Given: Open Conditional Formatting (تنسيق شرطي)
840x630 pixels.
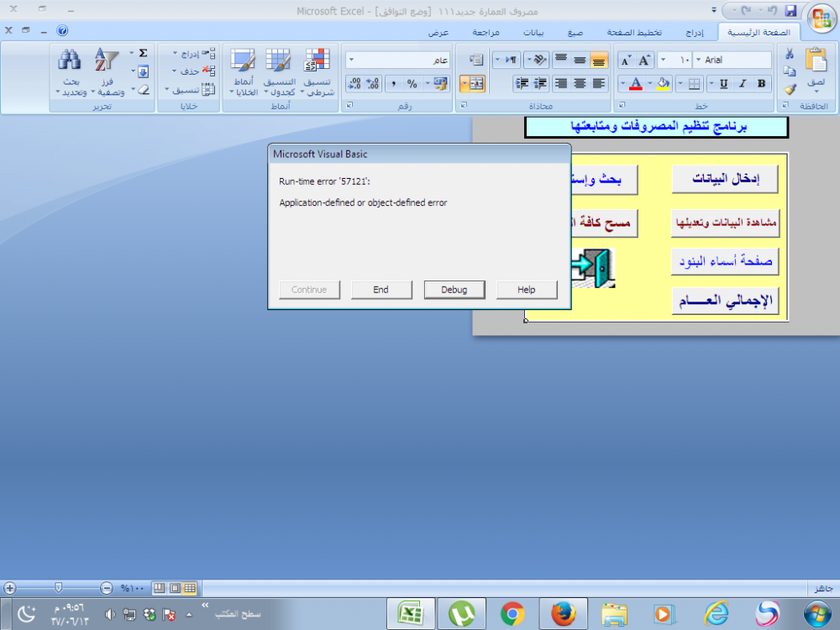Looking at the screenshot, I should pos(318,72).
